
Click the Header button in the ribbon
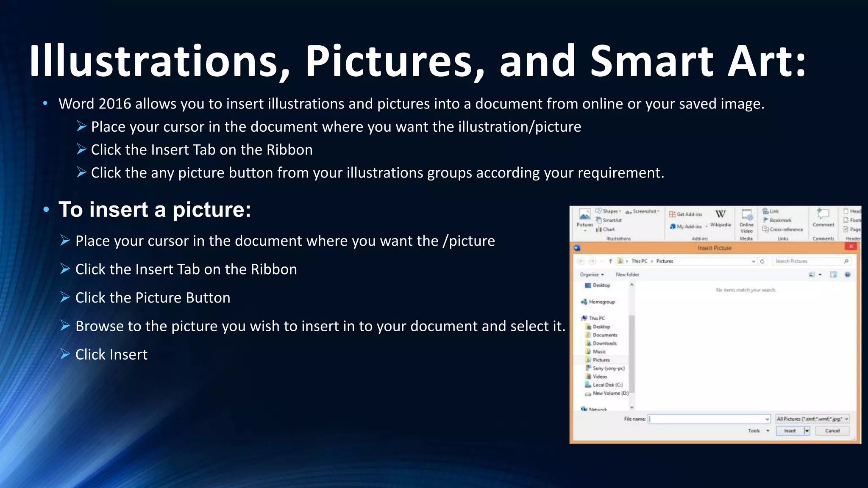tap(852, 211)
